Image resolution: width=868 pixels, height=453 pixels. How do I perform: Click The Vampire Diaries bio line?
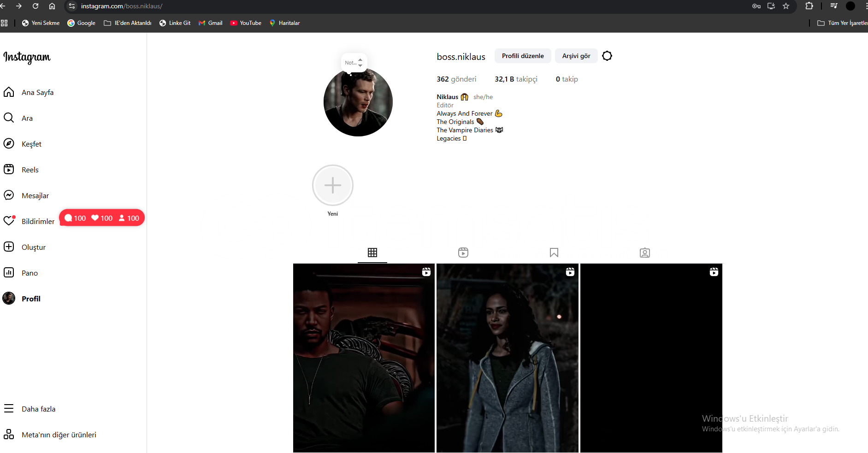[470, 130]
